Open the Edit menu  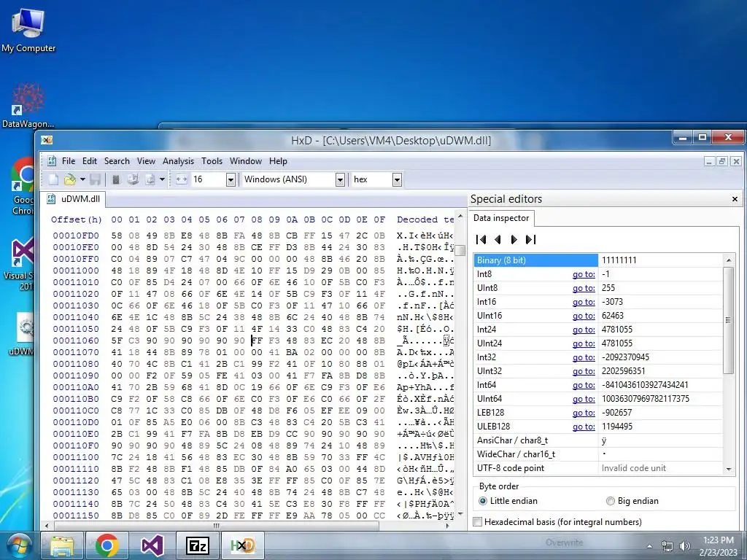(90, 161)
